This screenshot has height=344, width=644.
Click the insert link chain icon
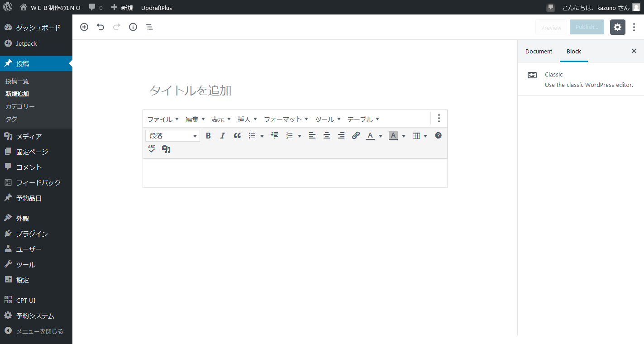tap(356, 135)
